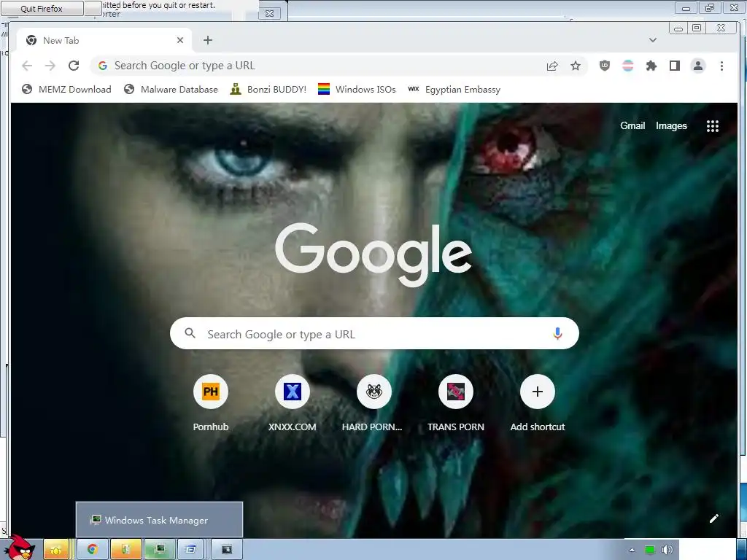Click the Windows Task Manager preview
This screenshot has height=560, width=747.
(x=159, y=520)
